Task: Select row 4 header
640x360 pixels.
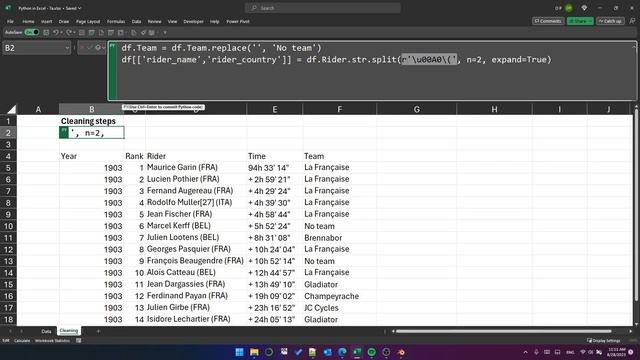Action: tap(8, 156)
